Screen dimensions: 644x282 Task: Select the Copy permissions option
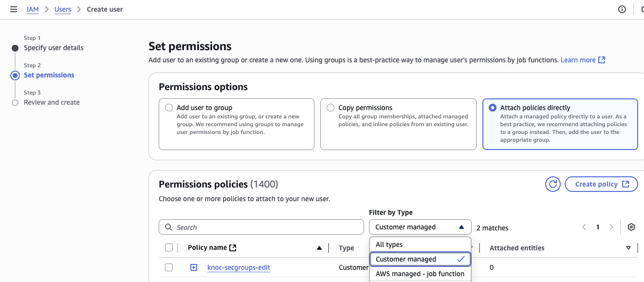(x=331, y=108)
